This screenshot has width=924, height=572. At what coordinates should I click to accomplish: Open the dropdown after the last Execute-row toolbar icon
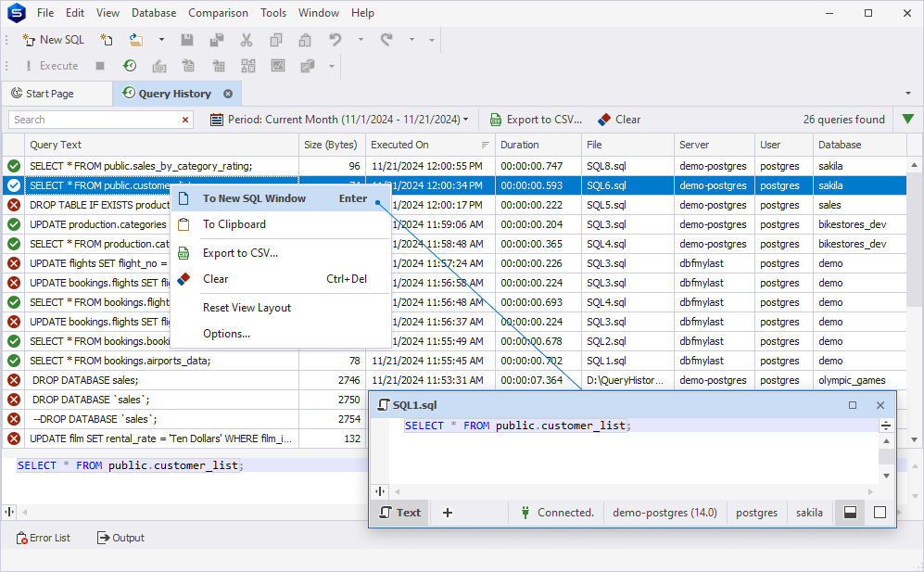tap(332, 66)
